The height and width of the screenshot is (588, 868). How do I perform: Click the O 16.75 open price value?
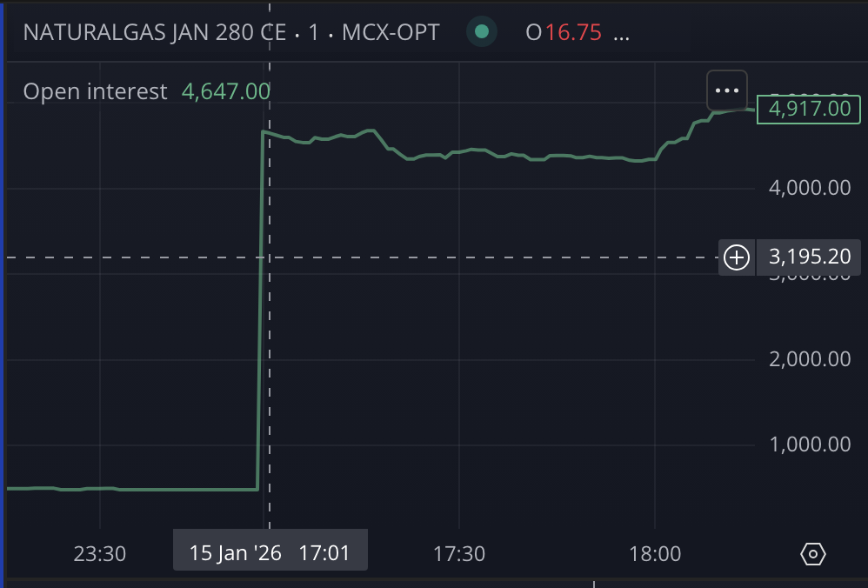tap(564, 33)
